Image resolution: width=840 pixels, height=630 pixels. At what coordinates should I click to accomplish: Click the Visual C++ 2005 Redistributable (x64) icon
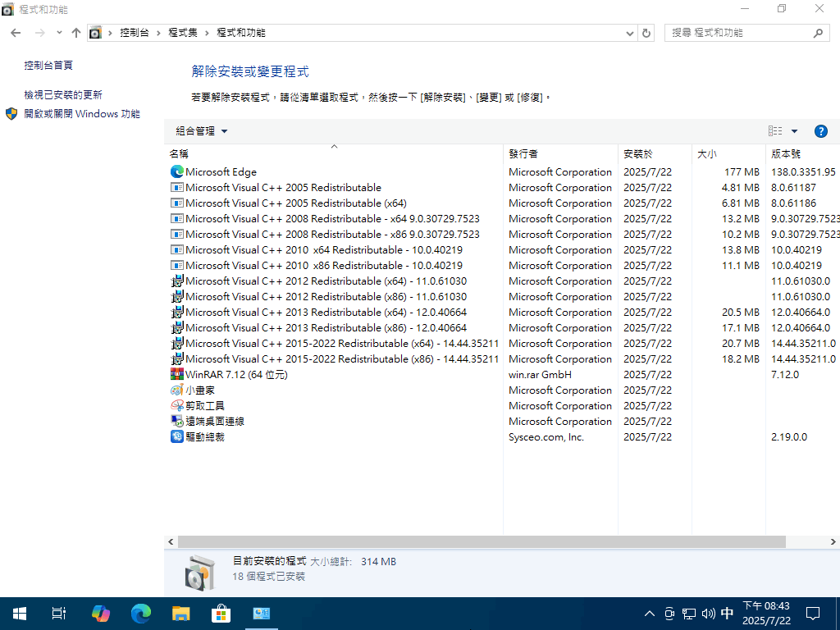click(177, 203)
